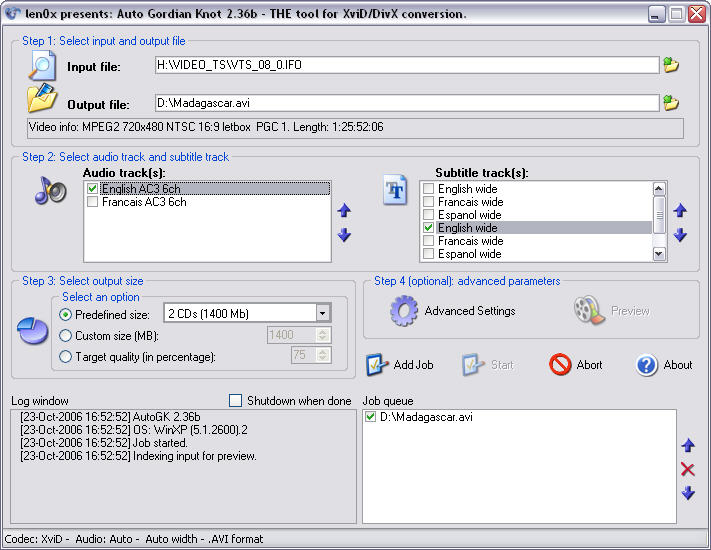Viewport: 711px width, 550px height.
Task: Move audio track down with blue arrow
Action: pyautogui.click(x=344, y=234)
